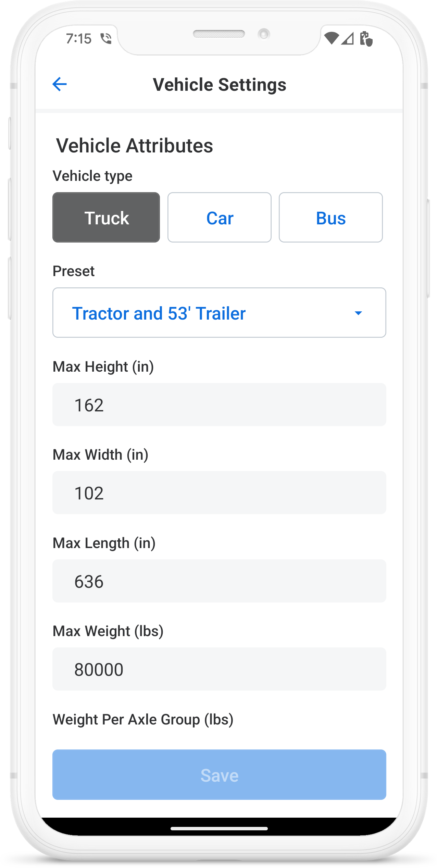Screen dimensions: 437x868
Task: Select the Max Width field showing 102
Action: tap(219, 493)
